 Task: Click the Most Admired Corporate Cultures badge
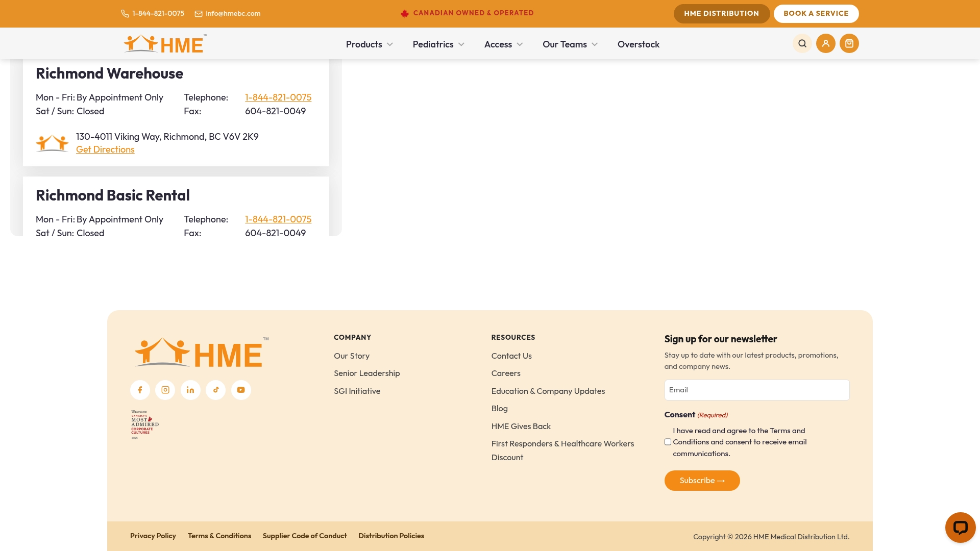pos(145,424)
